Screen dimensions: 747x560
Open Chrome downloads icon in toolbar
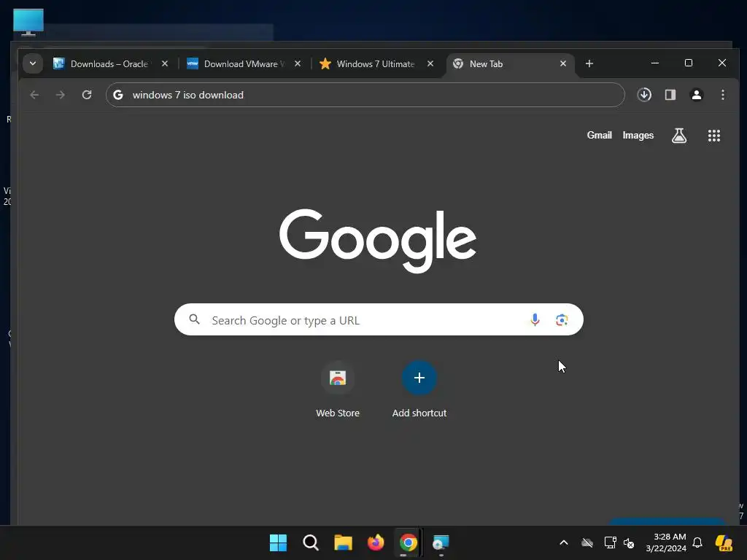click(644, 95)
